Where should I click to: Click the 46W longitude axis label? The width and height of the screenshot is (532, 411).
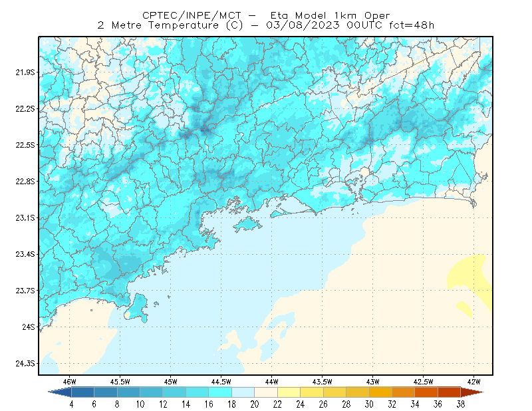(70, 382)
